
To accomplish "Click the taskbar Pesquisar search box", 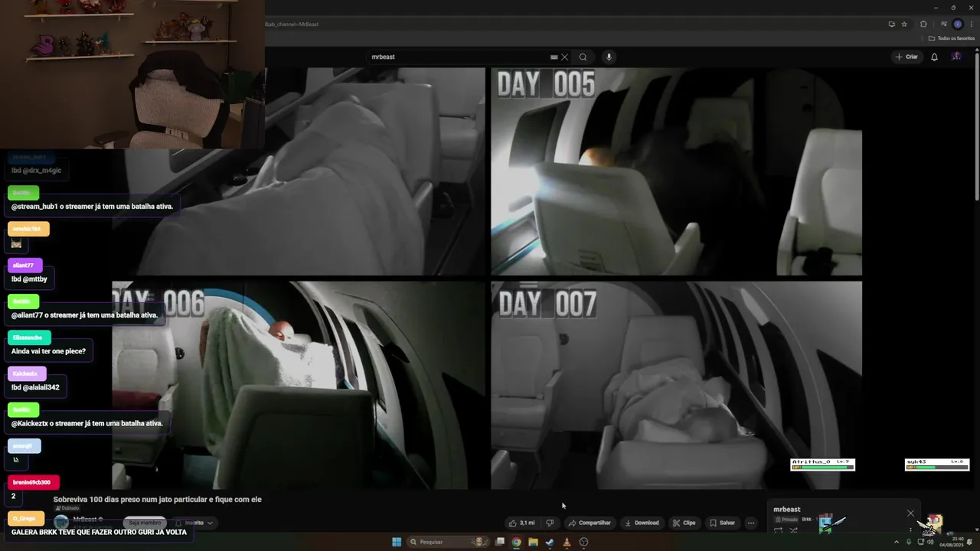I will 448,542.
